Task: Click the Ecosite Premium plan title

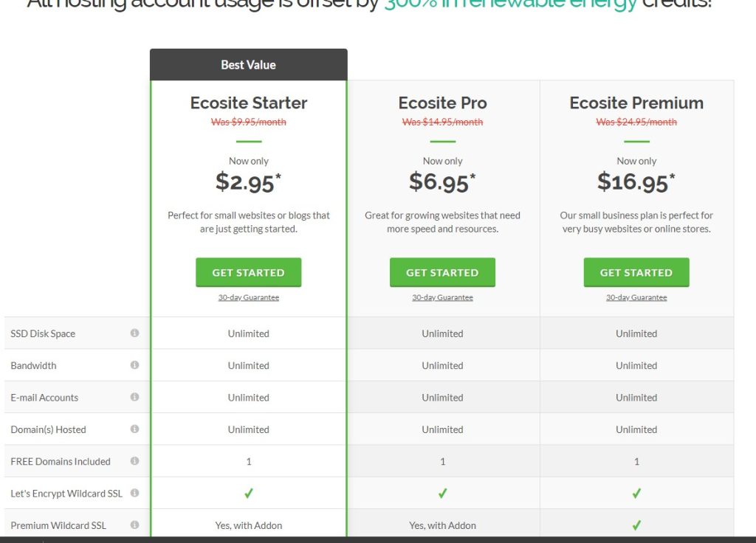Action: click(636, 103)
